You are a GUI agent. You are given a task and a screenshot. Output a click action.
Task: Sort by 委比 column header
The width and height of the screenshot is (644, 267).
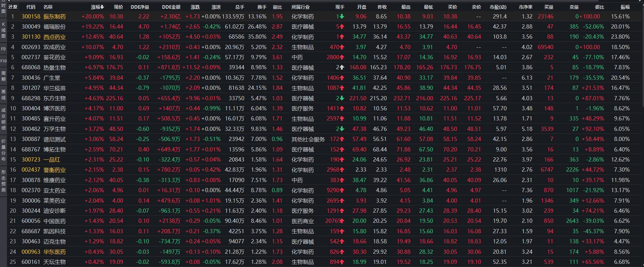(x=600, y=7)
